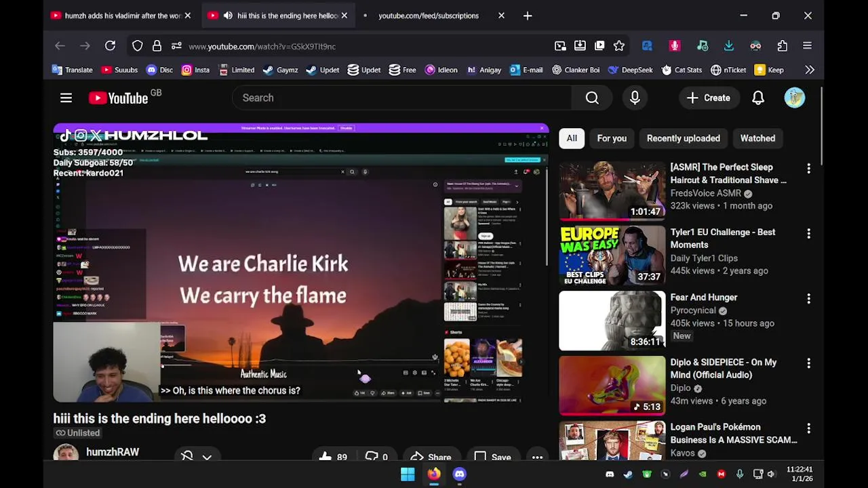Click the browser URL address field

point(366,46)
